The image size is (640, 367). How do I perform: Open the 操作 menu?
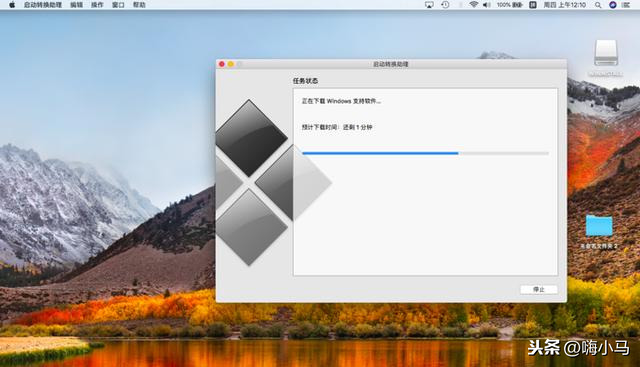tap(97, 5)
